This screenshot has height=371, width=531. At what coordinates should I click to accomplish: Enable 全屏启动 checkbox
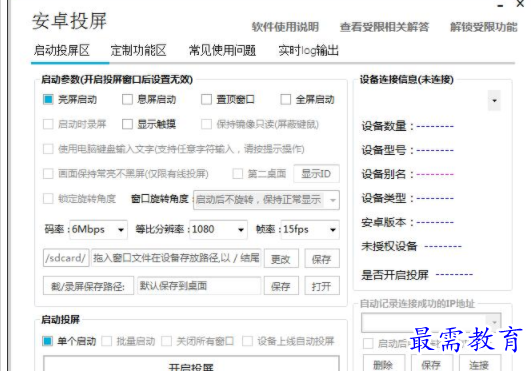point(285,100)
